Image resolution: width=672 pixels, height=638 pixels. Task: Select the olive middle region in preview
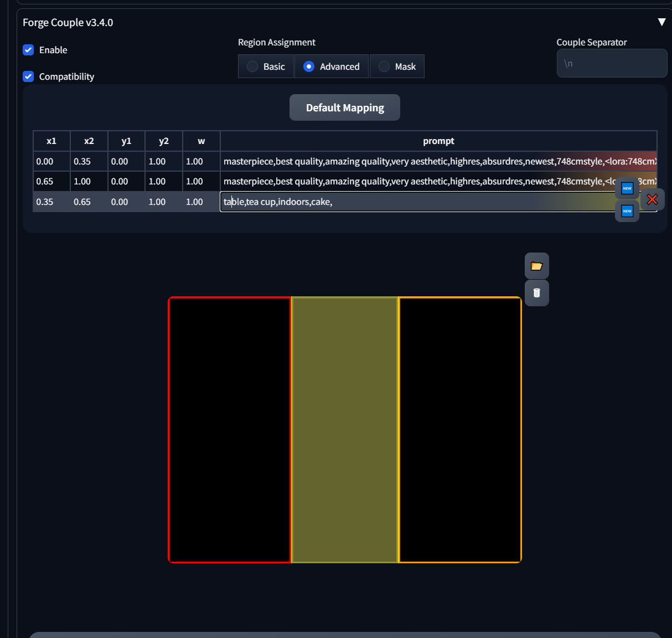(x=344, y=430)
